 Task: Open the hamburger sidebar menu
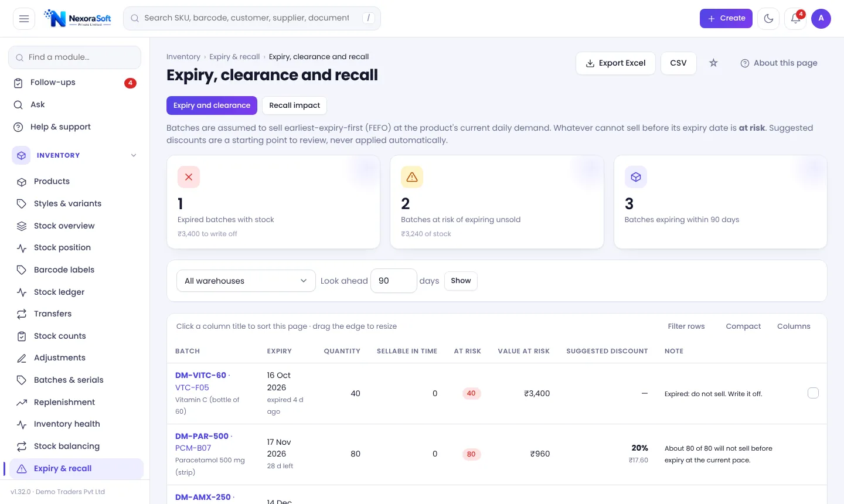[x=24, y=19]
